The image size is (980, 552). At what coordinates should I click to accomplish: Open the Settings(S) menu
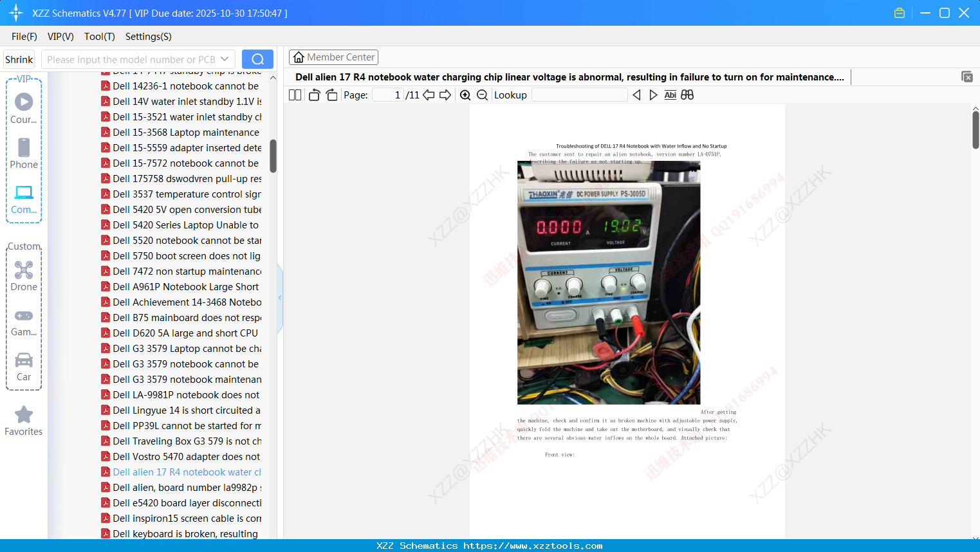[x=149, y=37]
